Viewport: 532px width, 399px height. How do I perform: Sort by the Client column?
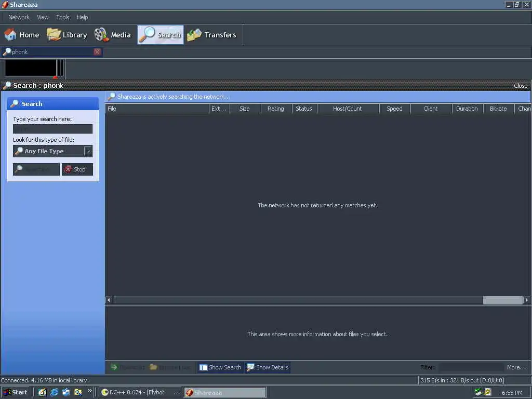point(431,109)
